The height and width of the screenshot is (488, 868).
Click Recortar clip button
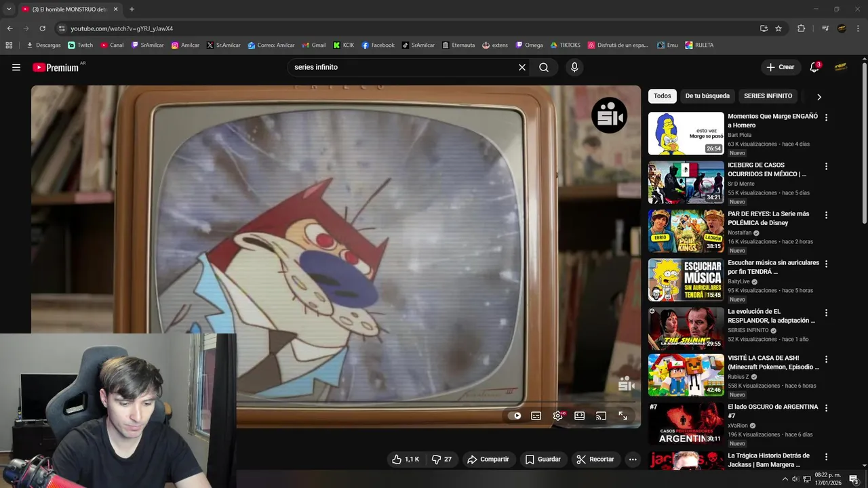[595, 459]
